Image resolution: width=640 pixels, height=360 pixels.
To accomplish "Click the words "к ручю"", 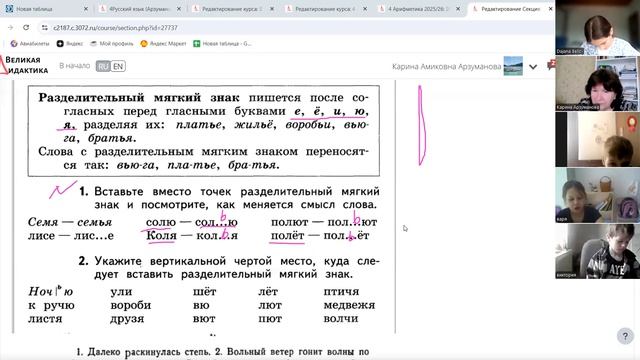I will (51, 306).
